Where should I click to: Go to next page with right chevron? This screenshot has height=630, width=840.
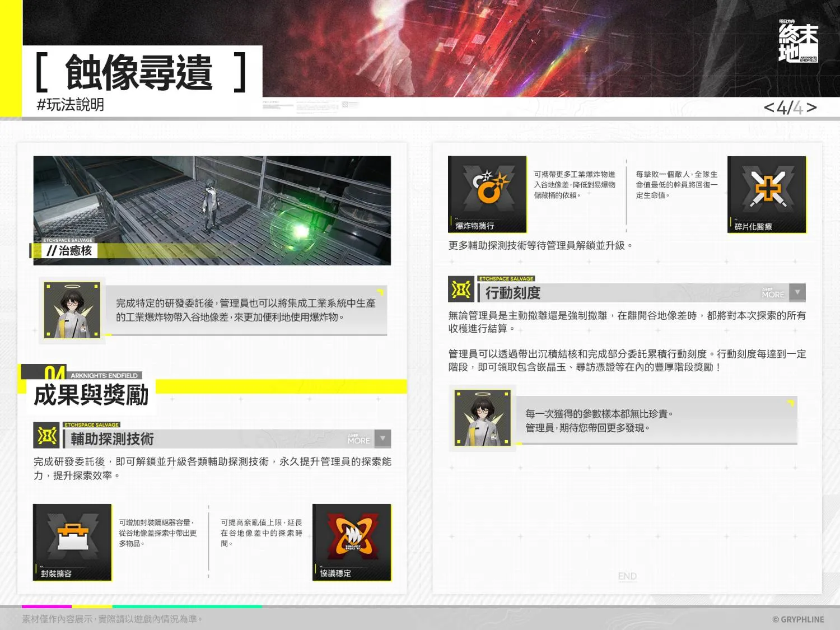pyautogui.click(x=812, y=108)
